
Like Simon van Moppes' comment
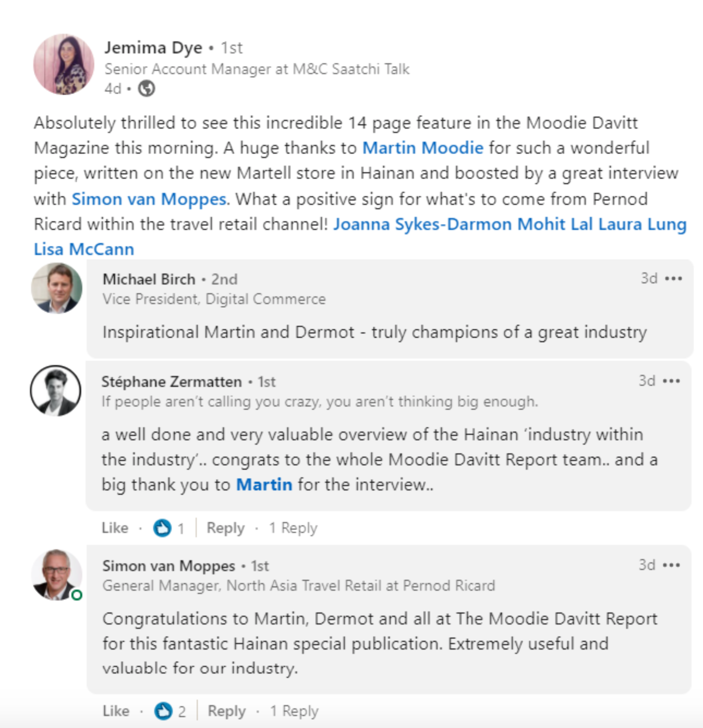[x=116, y=711]
